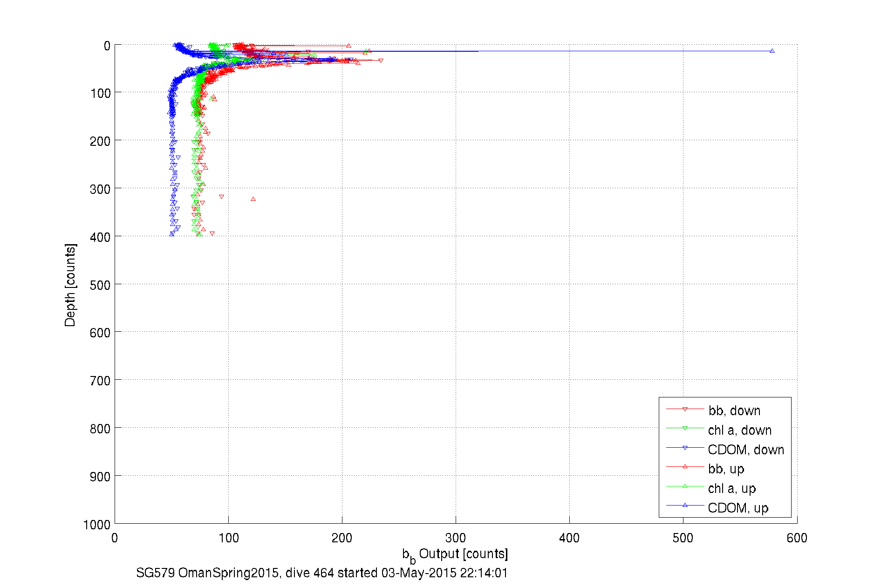Click the y-axis tick label 1000

tap(97, 525)
